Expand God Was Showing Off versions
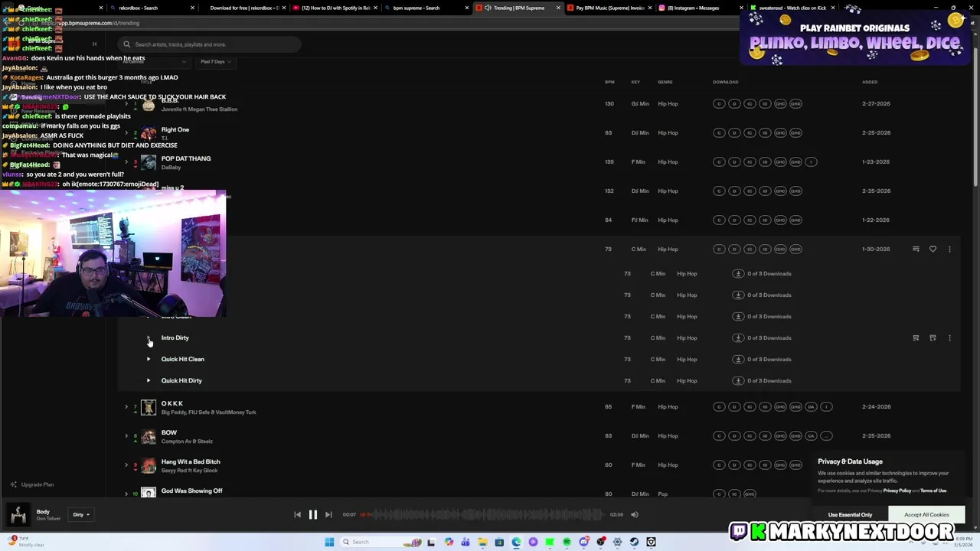The image size is (980, 551). point(126,494)
